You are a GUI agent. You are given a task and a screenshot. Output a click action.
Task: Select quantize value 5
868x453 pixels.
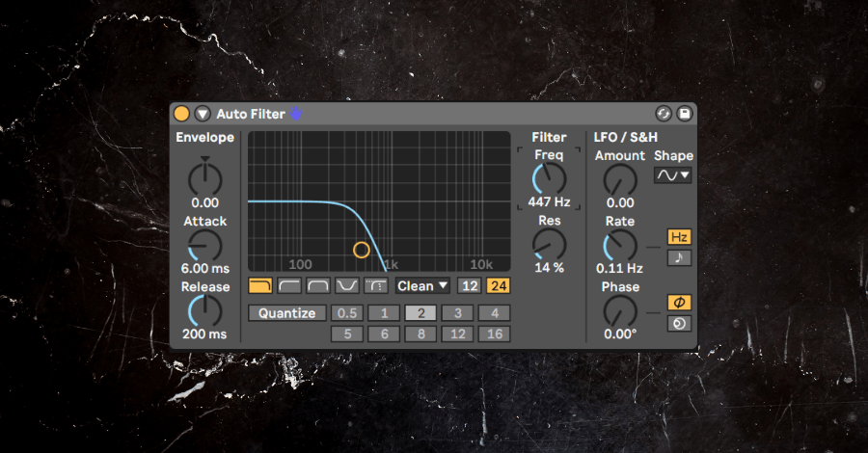point(347,334)
